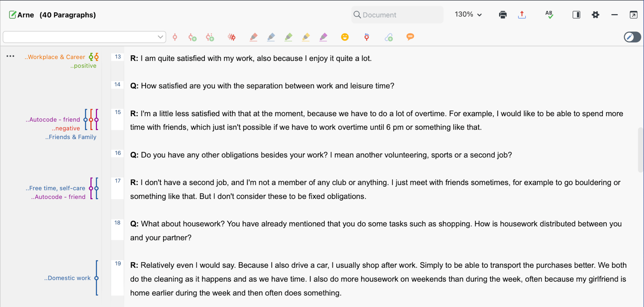Click the undo last coding icon
The height and width of the screenshot is (307, 644).
[x=366, y=37]
